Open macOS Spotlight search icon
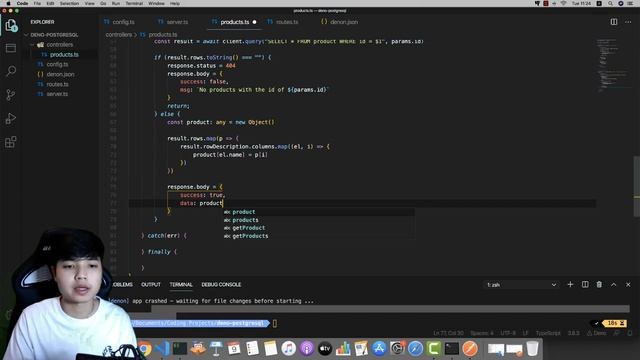Screen dimensions: 640x360 pyautogui.click(x=610, y=3)
